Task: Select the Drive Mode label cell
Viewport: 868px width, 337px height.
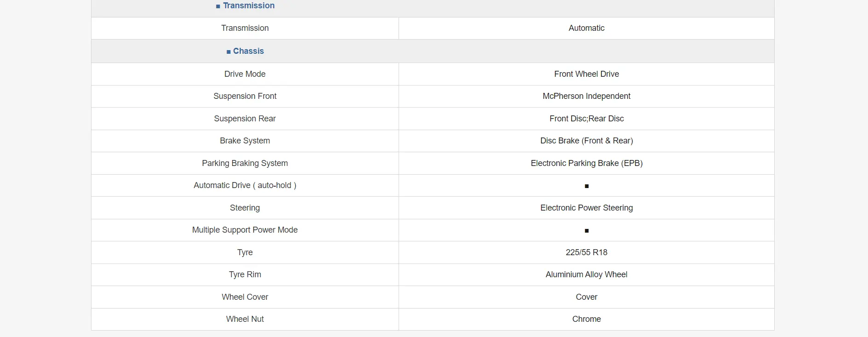Action: [x=245, y=74]
